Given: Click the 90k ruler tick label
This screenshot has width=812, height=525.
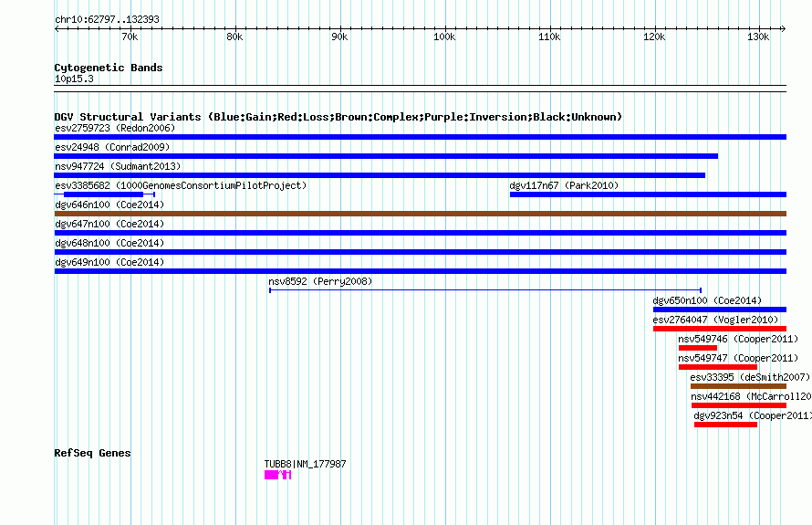Looking at the screenshot, I should 339,37.
